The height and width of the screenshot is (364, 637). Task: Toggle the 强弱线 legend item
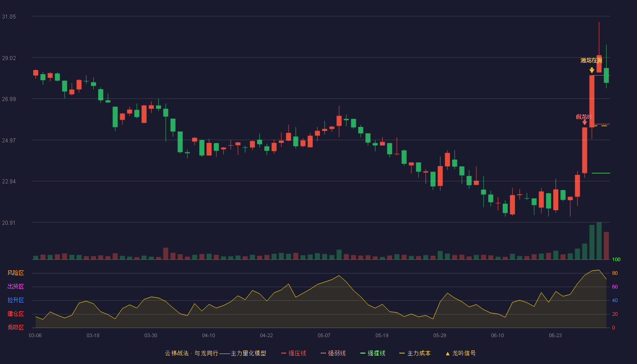pyautogui.click(x=333, y=353)
